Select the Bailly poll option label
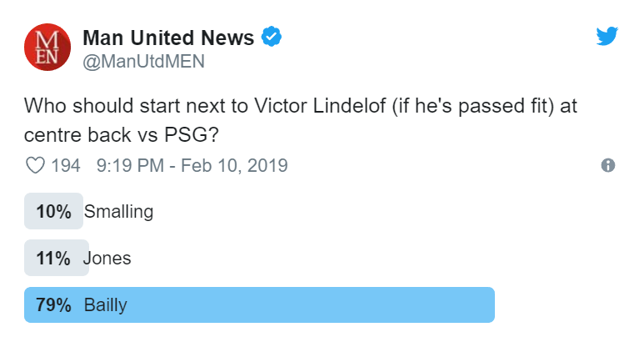Screen dimensions: 644x342 (106, 304)
